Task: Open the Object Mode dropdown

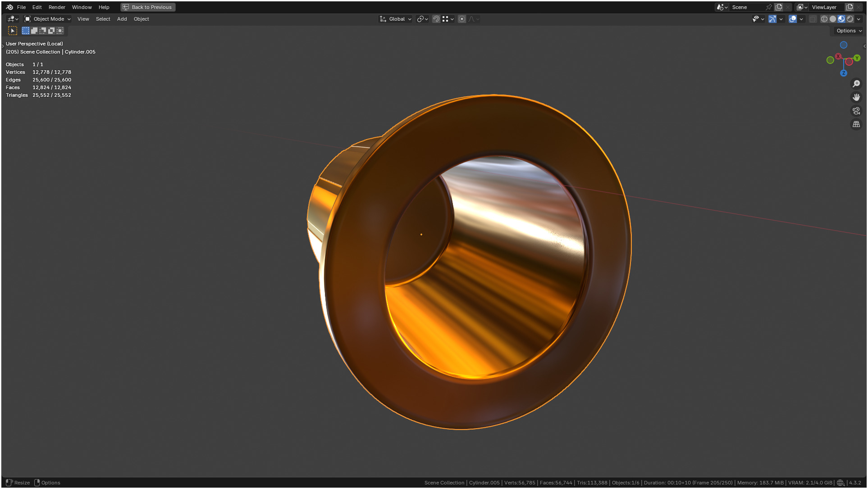Action: pyautogui.click(x=48, y=19)
